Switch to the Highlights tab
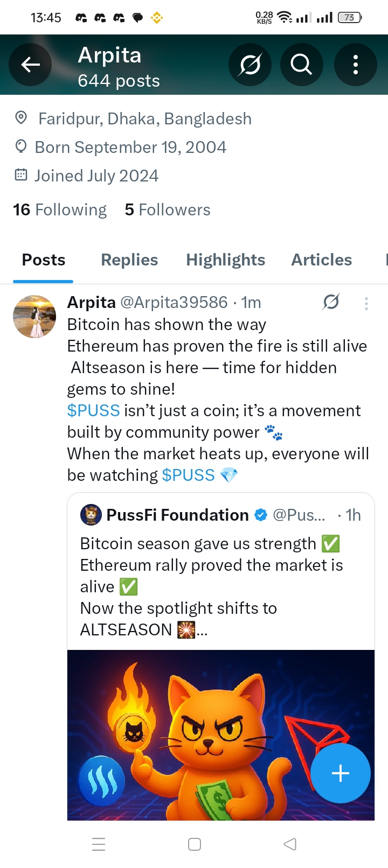This screenshot has height=868, width=388. 225,260
